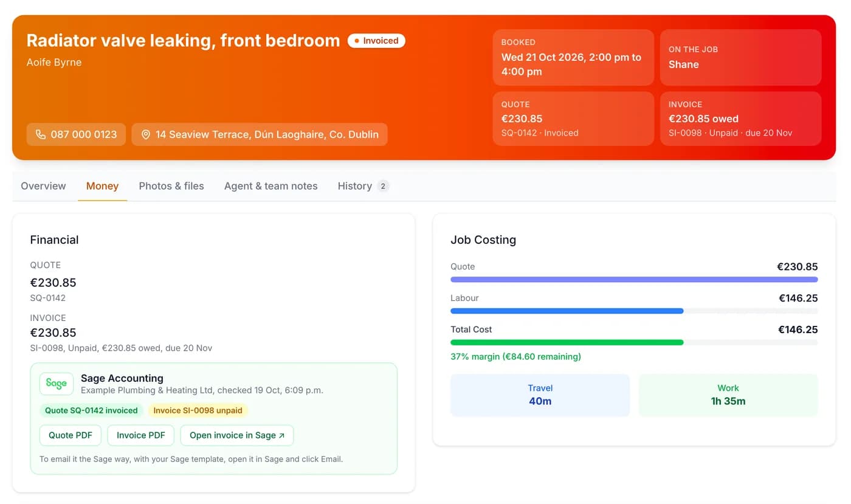Click the phone icon beside 087 000 0123
Viewport: 851px width, 504px height.
click(x=41, y=134)
